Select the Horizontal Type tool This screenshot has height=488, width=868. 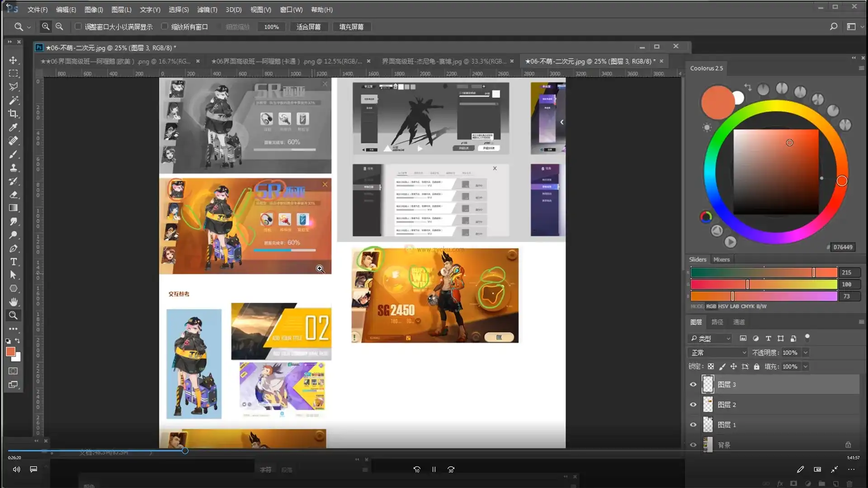pos(13,262)
